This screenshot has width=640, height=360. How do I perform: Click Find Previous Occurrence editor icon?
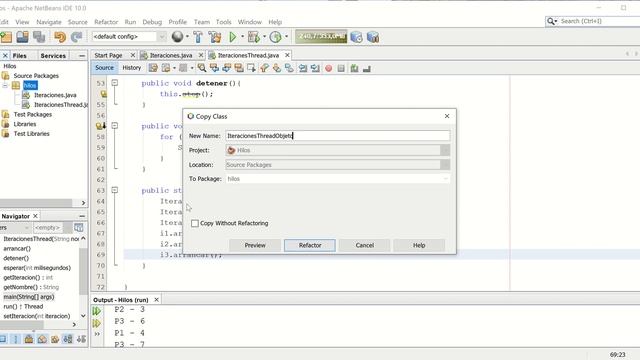[214, 68]
